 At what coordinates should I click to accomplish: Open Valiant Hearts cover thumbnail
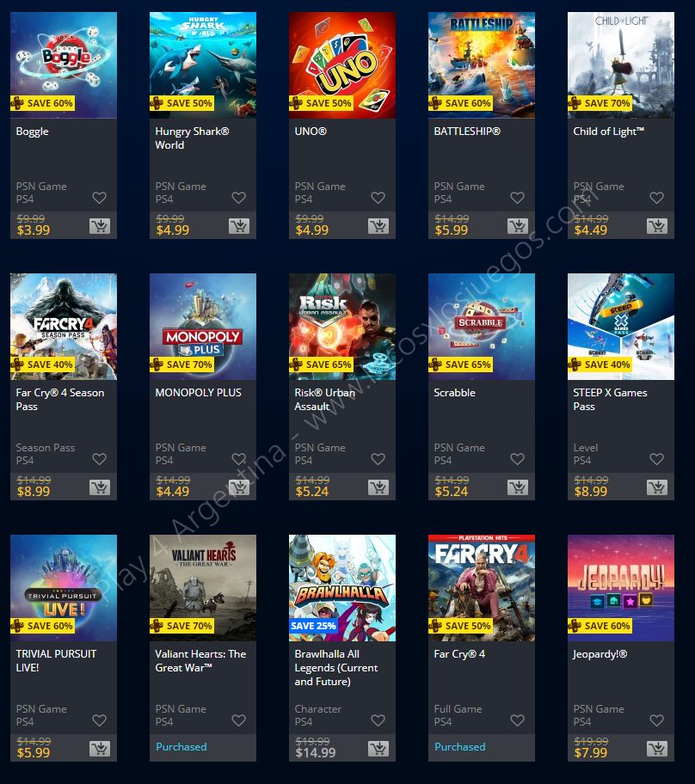(x=203, y=588)
